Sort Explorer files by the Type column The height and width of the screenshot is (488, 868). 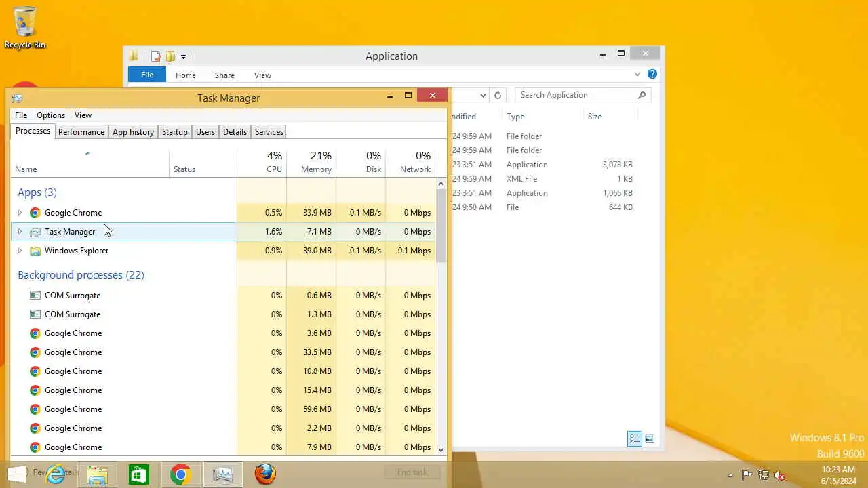click(x=542, y=117)
